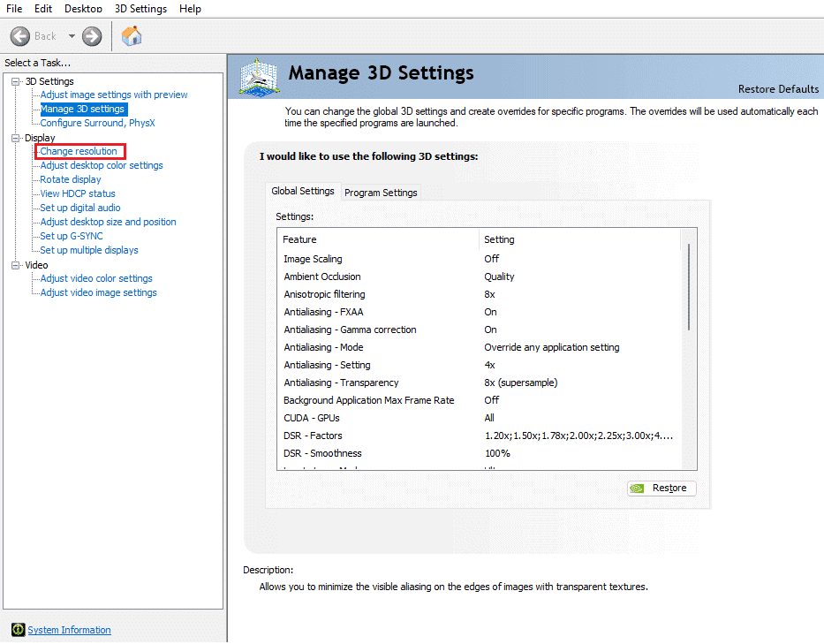Open Change resolution in the sidebar
Screen dimensions: 824x644
(79, 151)
